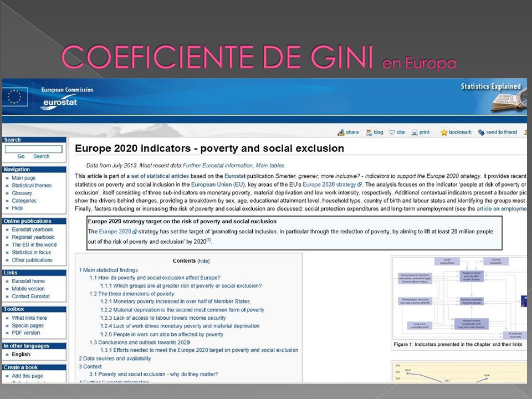Jump to 1.2.2 Material deprivation section

182,310
